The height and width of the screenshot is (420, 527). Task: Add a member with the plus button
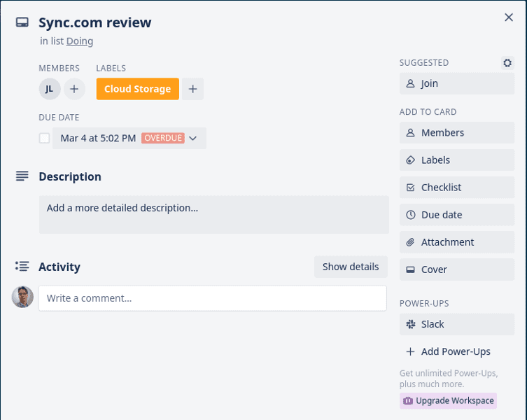pos(74,89)
